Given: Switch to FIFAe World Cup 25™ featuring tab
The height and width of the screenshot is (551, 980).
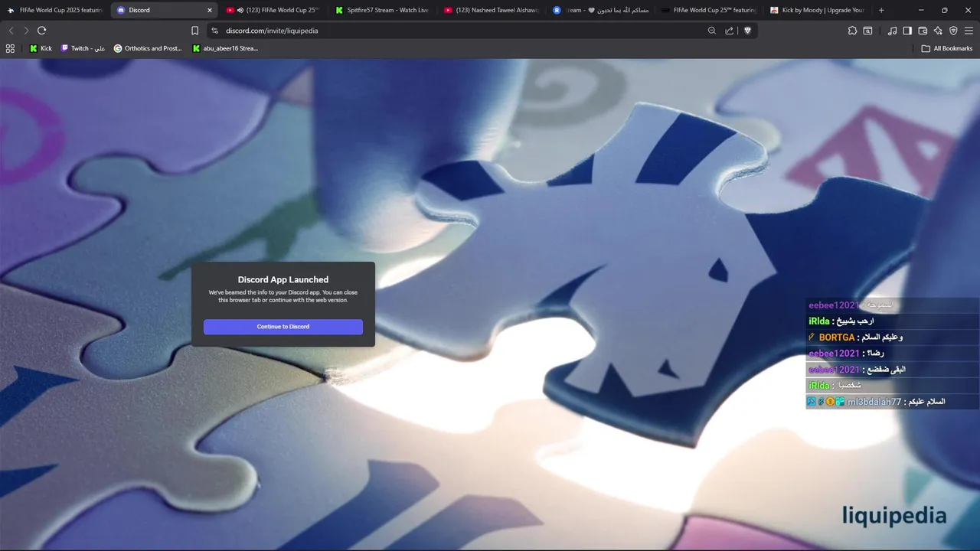Looking at the screenshot, I should coord(708,10).
